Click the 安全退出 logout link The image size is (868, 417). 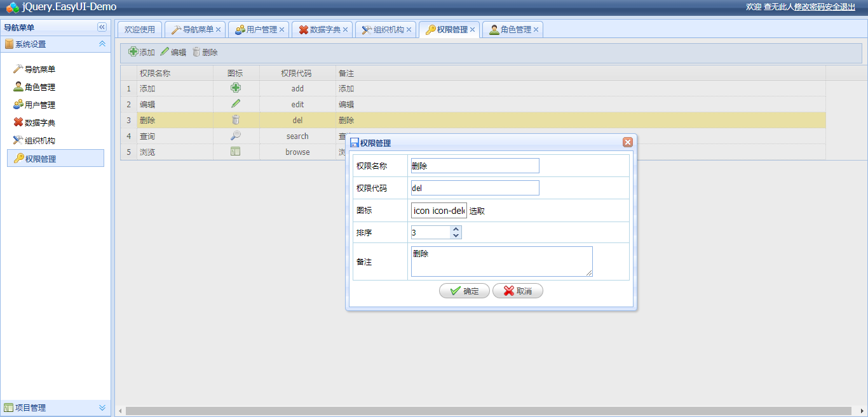pyautogui.click(x=840, y=6)
